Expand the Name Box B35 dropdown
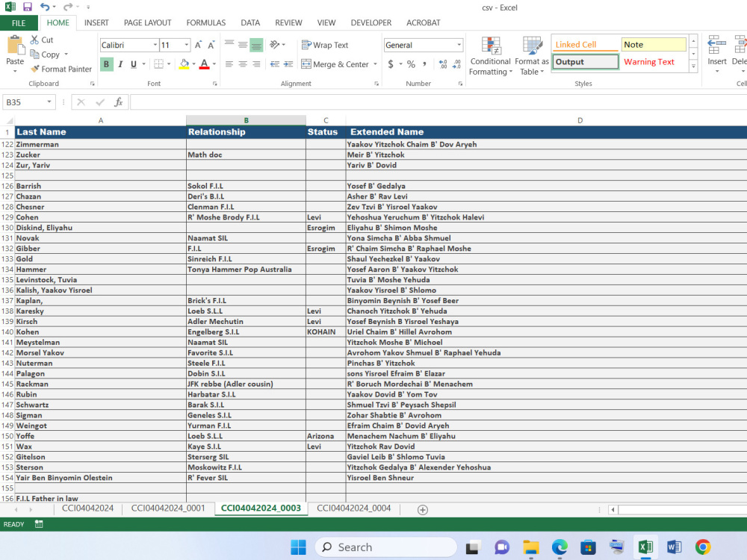The height and width of the screenshot is (560, 747). pos(49,102)
